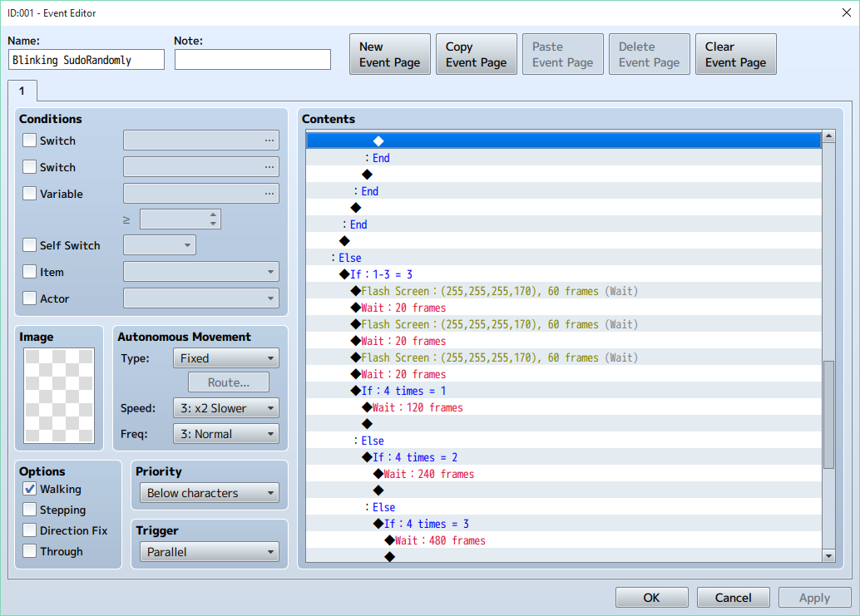Screen dimensions: 860x616
Task: Click the first Switch ellipsis button
Action: click(x=269, y=141)
